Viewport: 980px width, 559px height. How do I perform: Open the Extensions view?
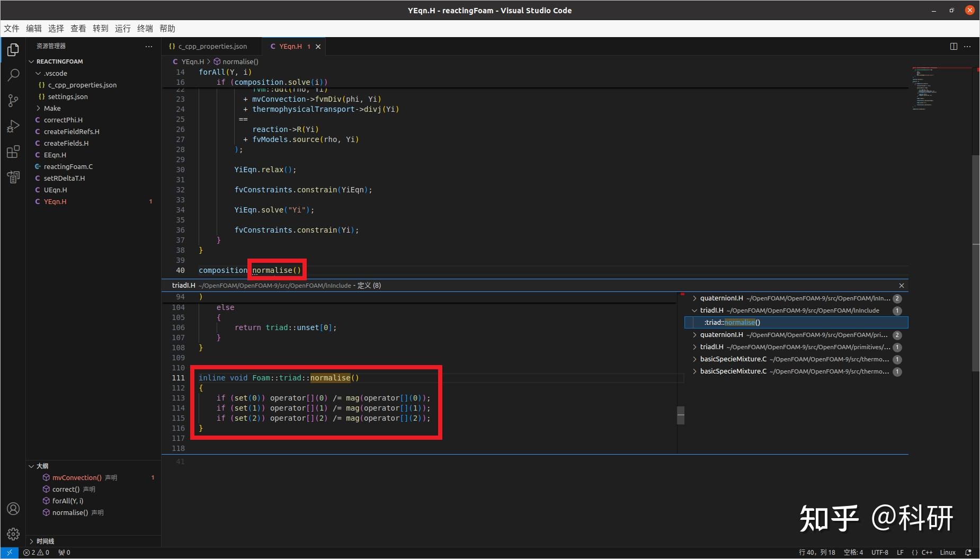click(13, 152)
